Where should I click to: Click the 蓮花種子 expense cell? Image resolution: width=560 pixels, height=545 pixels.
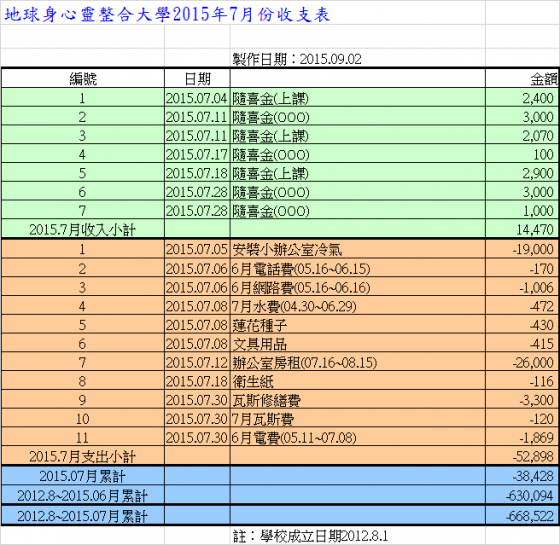[x=358, y=325]
